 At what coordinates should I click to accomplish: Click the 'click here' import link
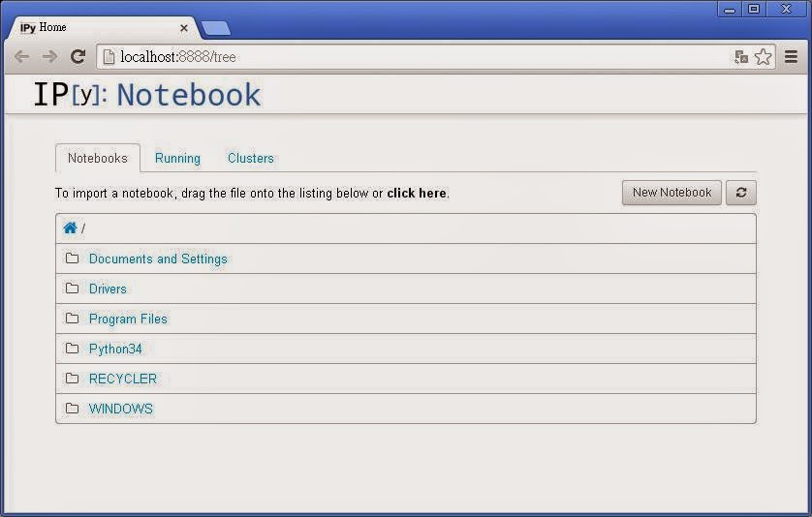pyautogui.click(x=417, y=193)
